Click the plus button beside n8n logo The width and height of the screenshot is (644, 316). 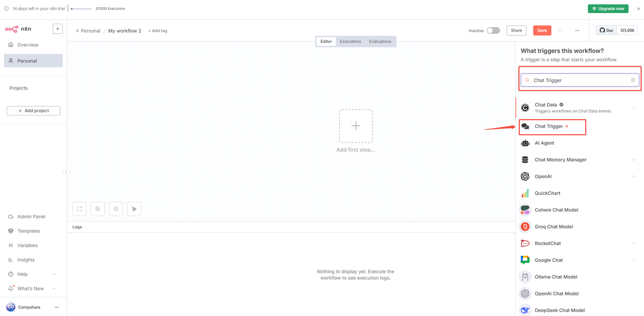coord(58,29)
